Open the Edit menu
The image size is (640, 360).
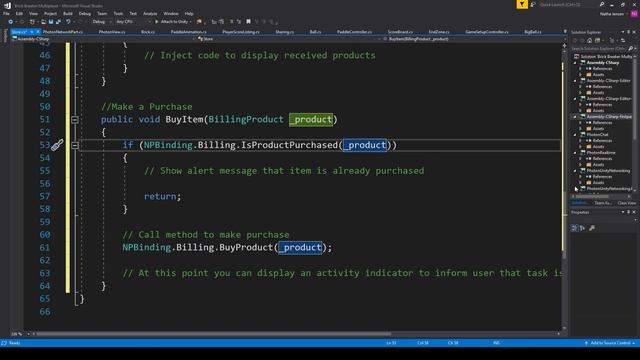point(19,13)
